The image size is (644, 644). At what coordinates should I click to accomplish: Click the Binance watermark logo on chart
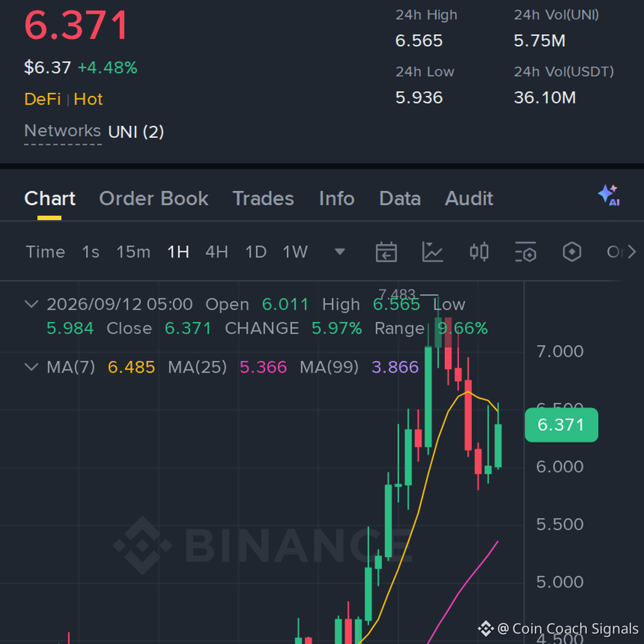(142, 546)
